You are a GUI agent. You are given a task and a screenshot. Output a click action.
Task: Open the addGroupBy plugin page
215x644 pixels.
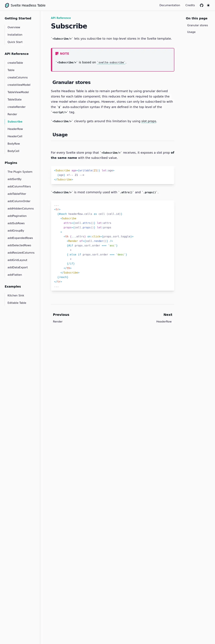[16, 231]
